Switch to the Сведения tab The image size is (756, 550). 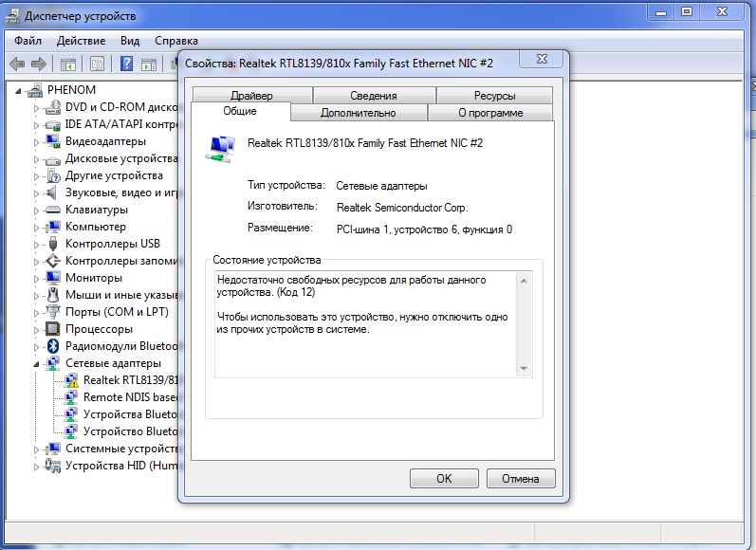[x=374, y=96]
